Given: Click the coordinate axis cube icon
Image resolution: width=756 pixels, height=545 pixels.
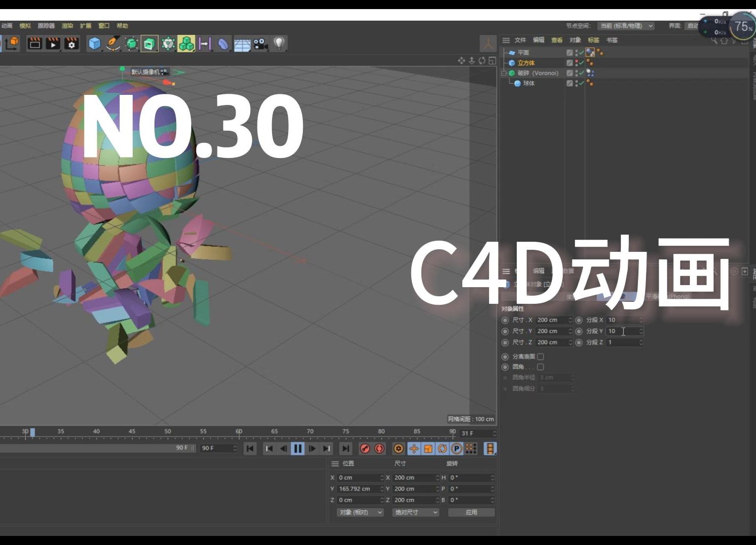Looking at the screenshot, I should (12, 44).
